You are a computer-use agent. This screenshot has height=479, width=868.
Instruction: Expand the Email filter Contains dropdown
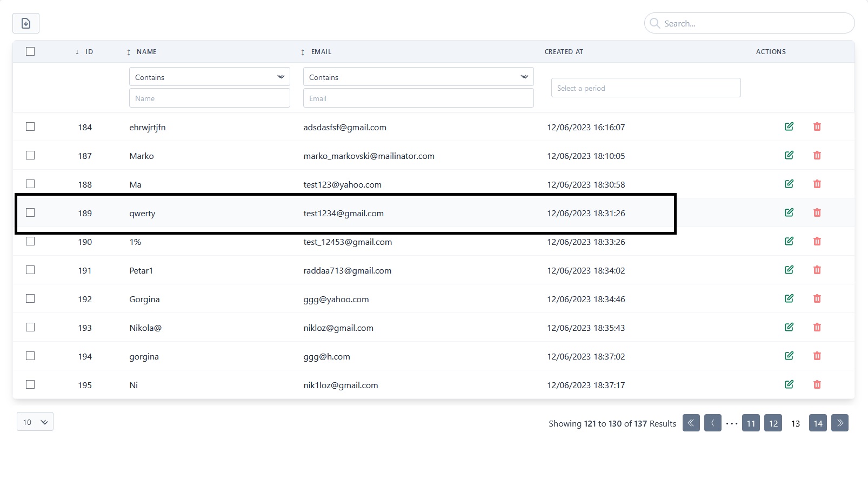[418, 77]
